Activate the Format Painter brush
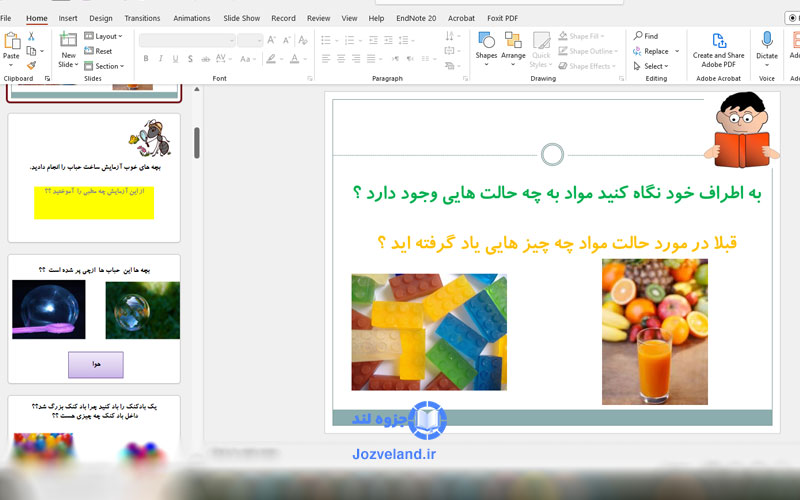This screenshot has width=800, height=500. coord(31,65)
